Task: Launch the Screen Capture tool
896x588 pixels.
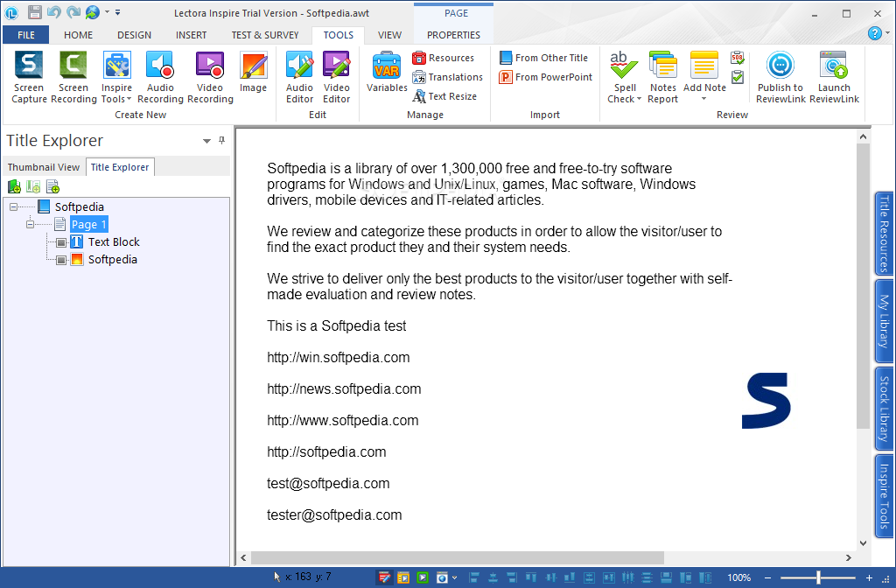Action: coord(29,77)
